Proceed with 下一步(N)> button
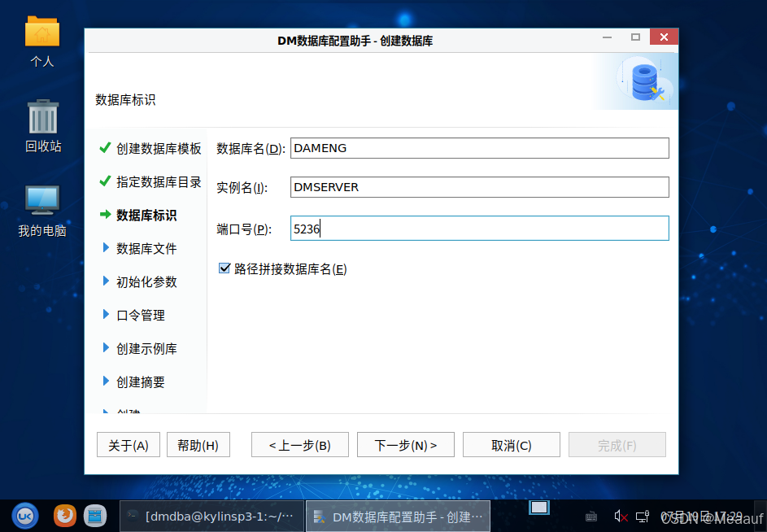Viewport: 767px width, 532px height. pyautogui.click(x=406, y=445)
